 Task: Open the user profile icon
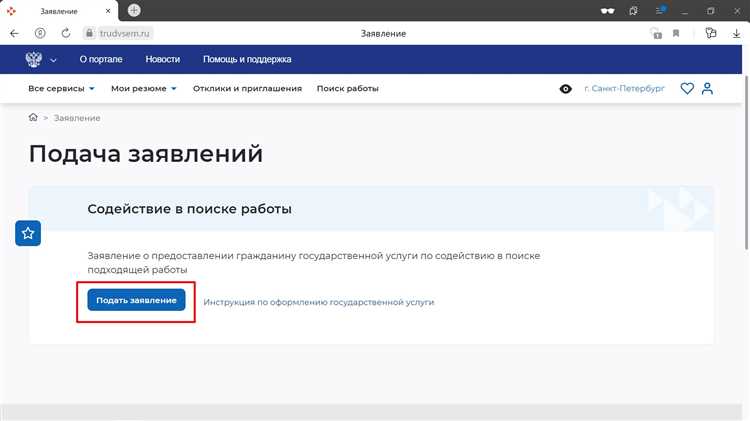point(707,89)
